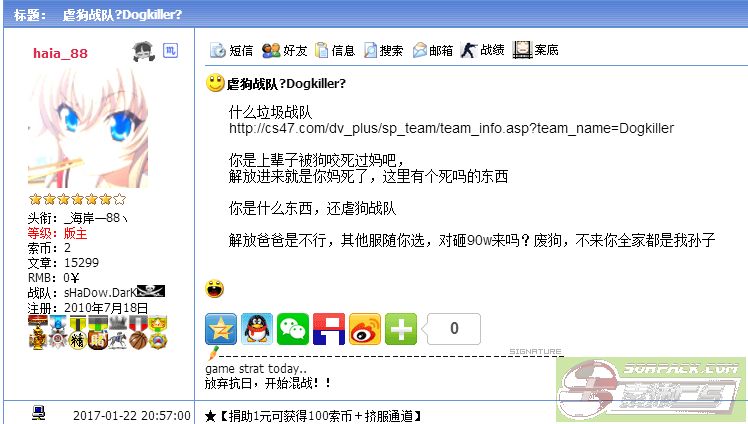This screenshot has width=748, height=424.
Task: Open haia_88 user profile
Action: tap(61, 53)
